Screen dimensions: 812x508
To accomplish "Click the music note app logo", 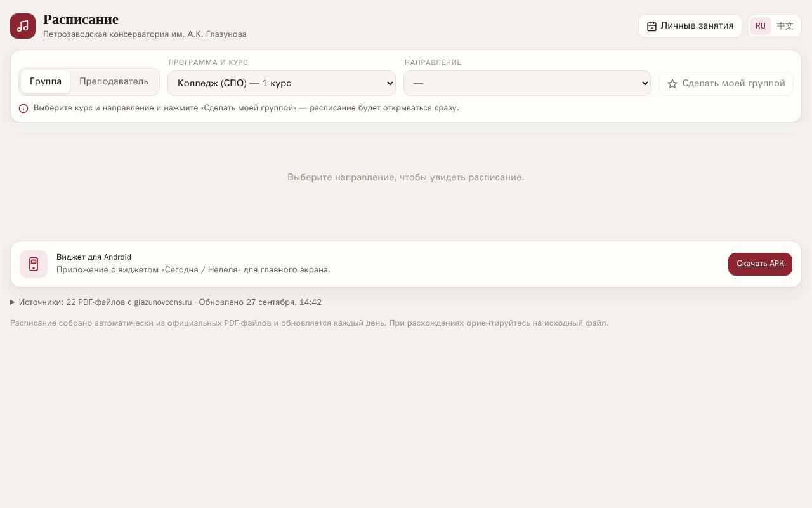I will pos(23,26).
